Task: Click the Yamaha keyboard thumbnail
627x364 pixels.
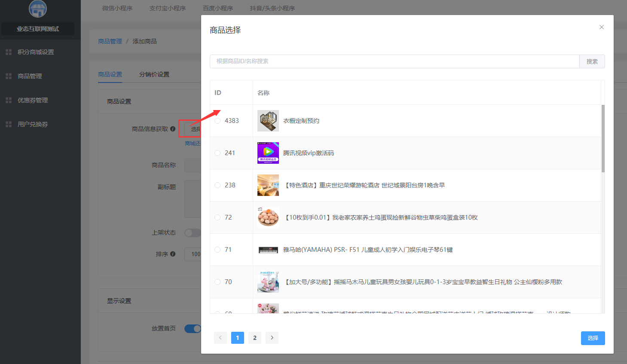Action: (x=268, y=250)
